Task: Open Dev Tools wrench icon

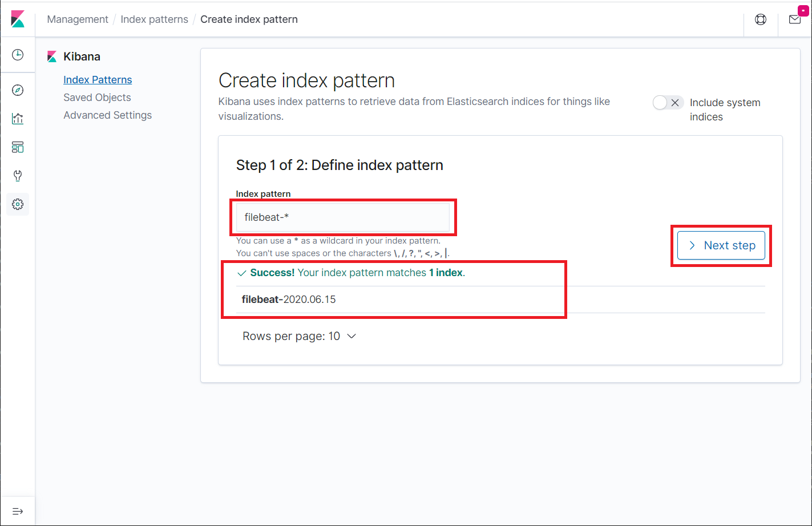Action: [18, 176]
